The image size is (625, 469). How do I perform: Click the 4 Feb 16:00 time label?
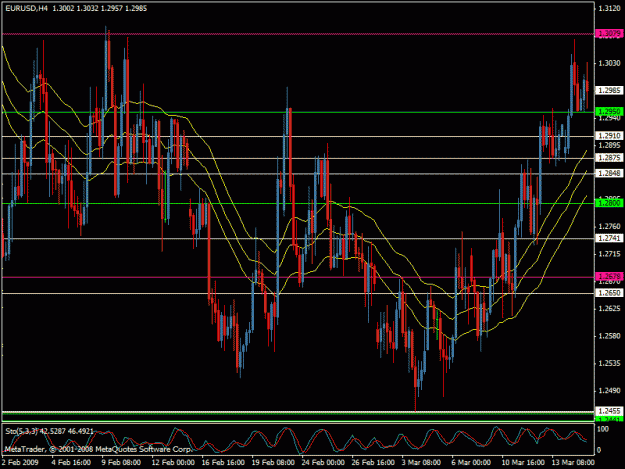tap(71, 462)
